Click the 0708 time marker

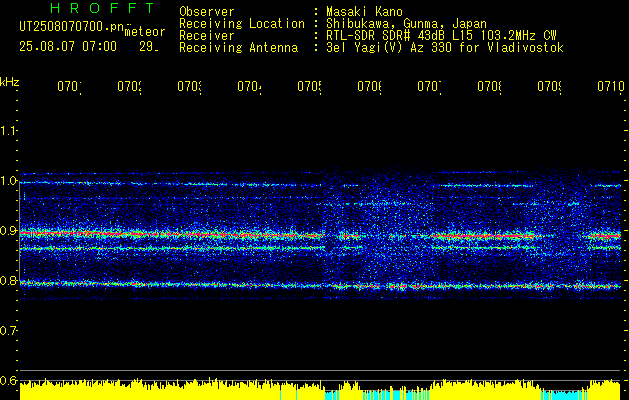(x=490, y=87)
